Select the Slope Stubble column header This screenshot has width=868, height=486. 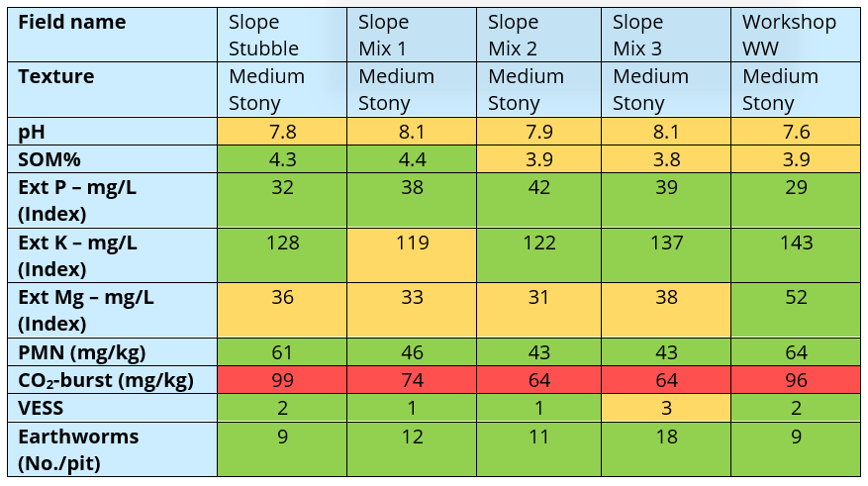(282, 36)
